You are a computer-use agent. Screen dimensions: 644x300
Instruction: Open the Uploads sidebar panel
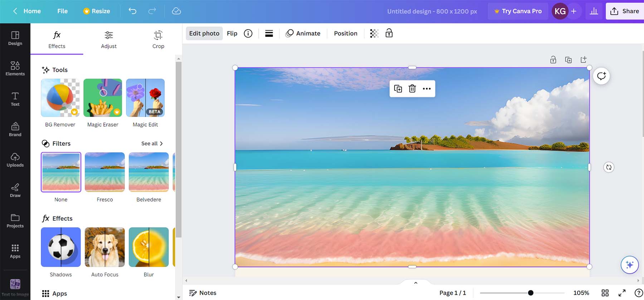(15, 159)
